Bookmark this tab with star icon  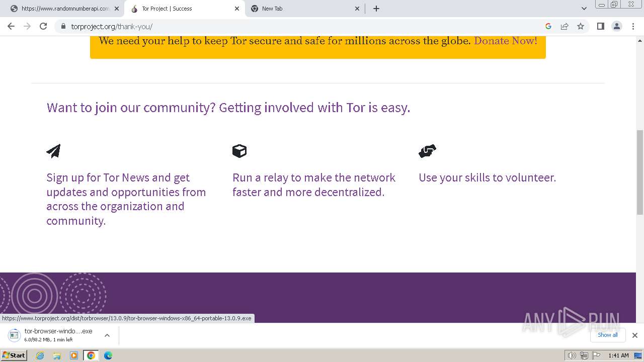pyautogui.click(x=581, y=26)
